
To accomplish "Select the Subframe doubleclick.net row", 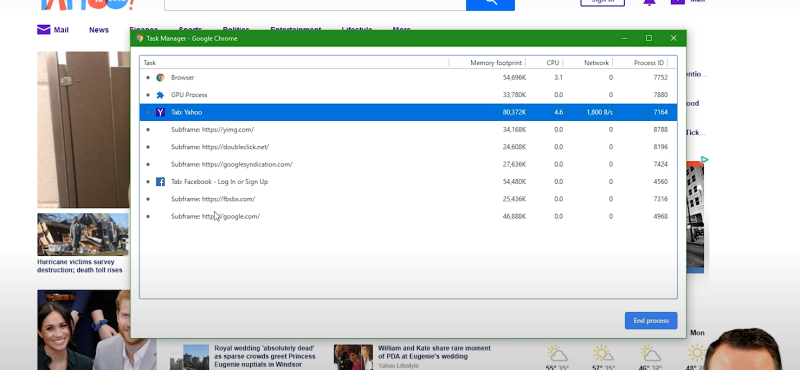I will 408,147.
